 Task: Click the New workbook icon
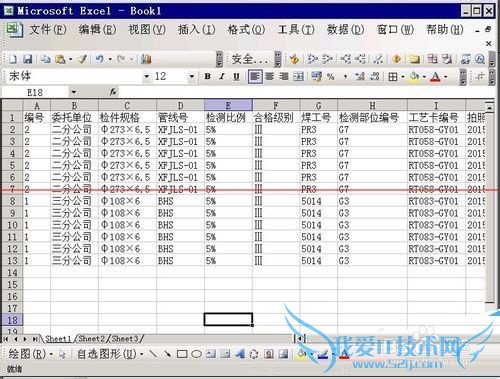(13, 59)
